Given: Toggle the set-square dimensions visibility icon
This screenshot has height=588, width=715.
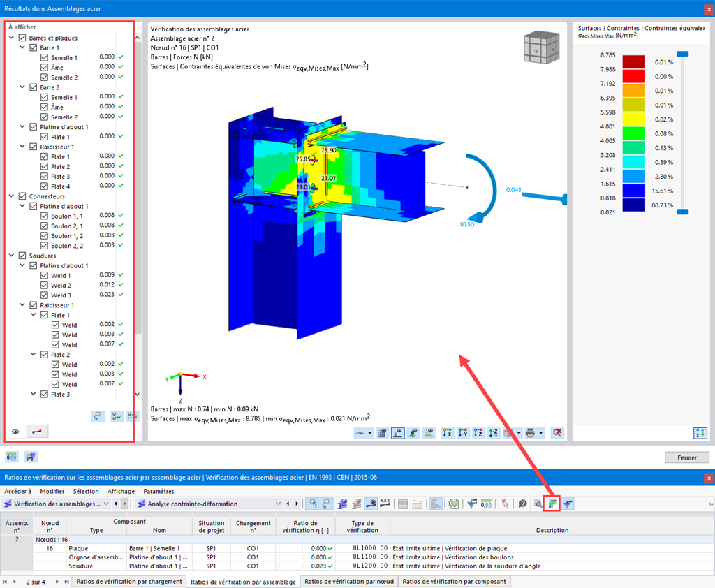Looking at the screenshot, I should (x=429, y=433).
